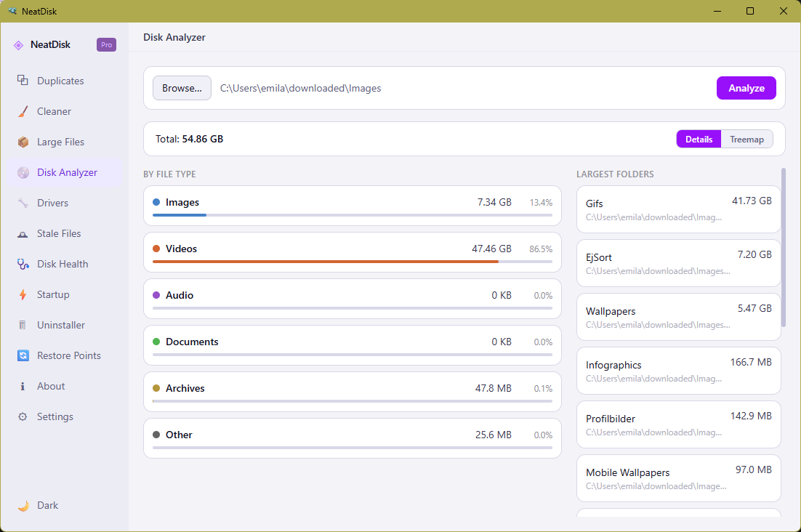The image size is (801, 532).
Task: Click the Restore Points refresh icon
Action: coord(23,355)
